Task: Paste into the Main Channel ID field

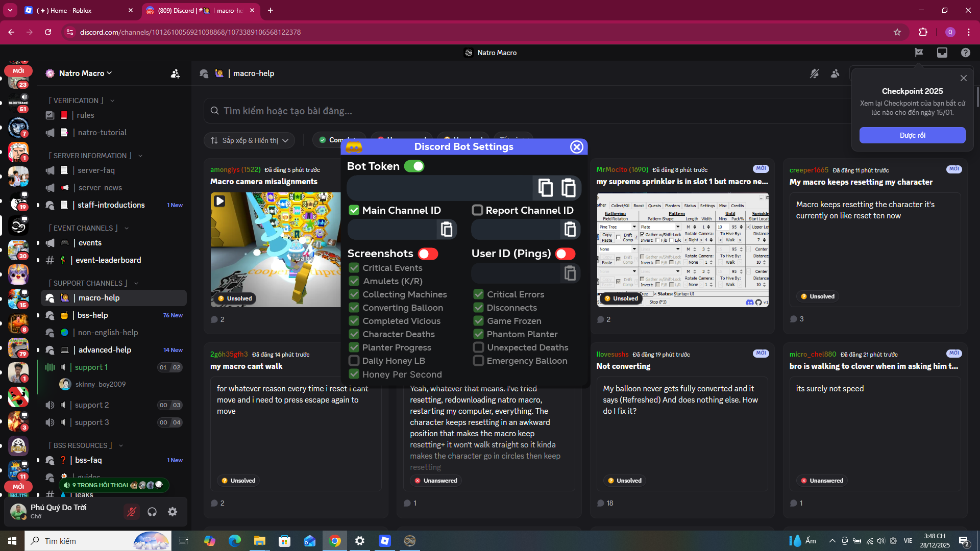Action: tap(447, 230)
